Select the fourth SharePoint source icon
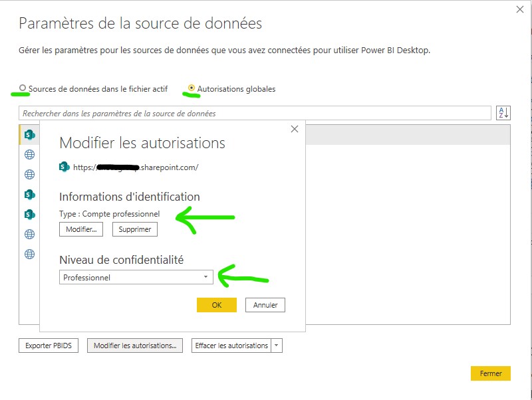Screen dimensions: 532x400 [29, 195]
